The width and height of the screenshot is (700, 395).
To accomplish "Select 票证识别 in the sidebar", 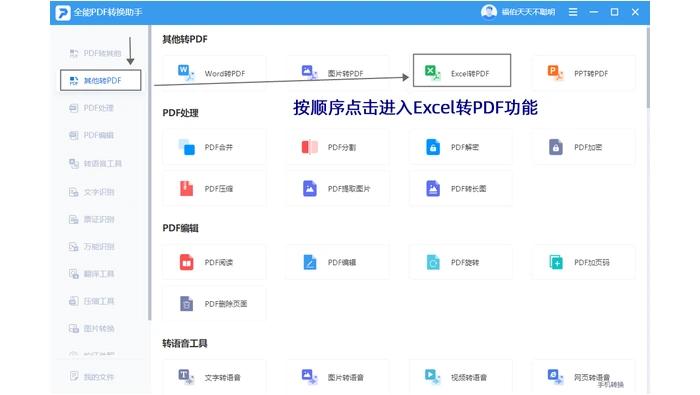I will pos(92,219).
